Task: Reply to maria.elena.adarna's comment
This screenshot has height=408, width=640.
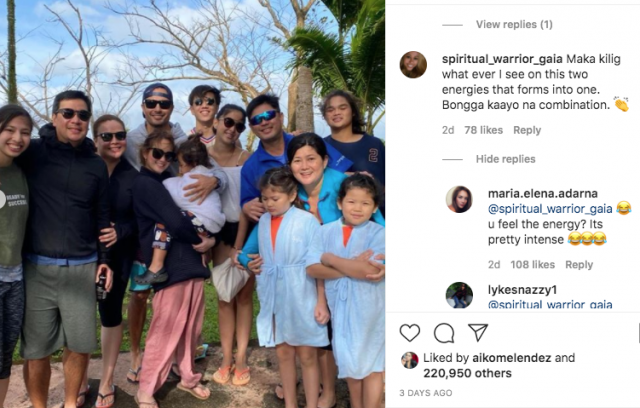Action: click(x=579, y=265)
